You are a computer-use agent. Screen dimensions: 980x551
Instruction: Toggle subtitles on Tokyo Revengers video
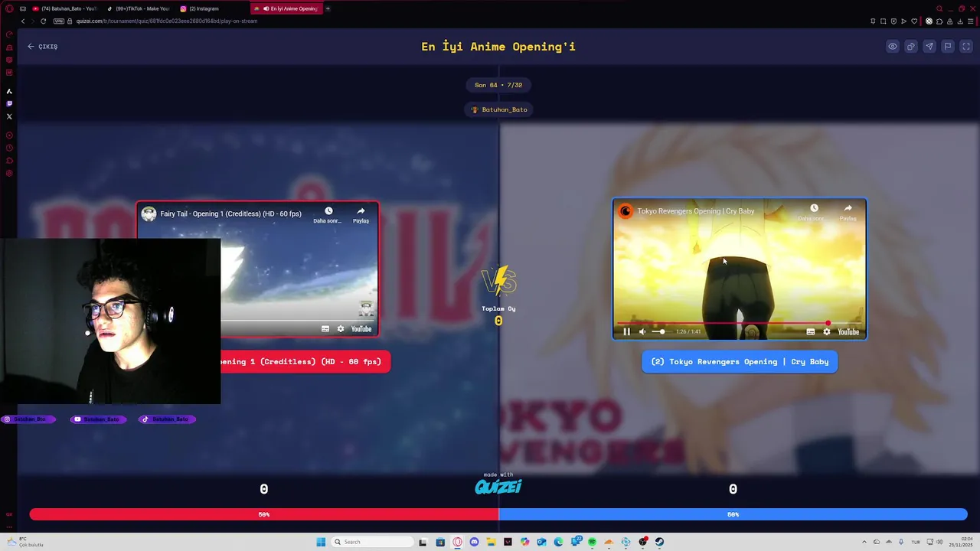[x=811, y=331]
